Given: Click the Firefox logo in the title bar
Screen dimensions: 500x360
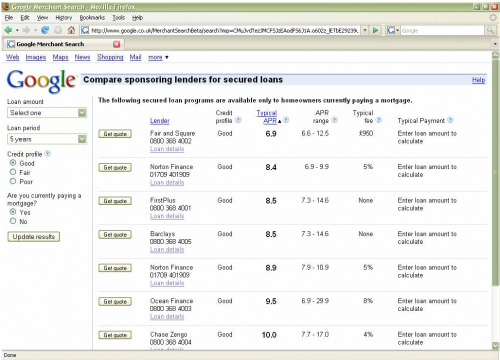Looking at the screenshot, I should [x=6, y=6].
